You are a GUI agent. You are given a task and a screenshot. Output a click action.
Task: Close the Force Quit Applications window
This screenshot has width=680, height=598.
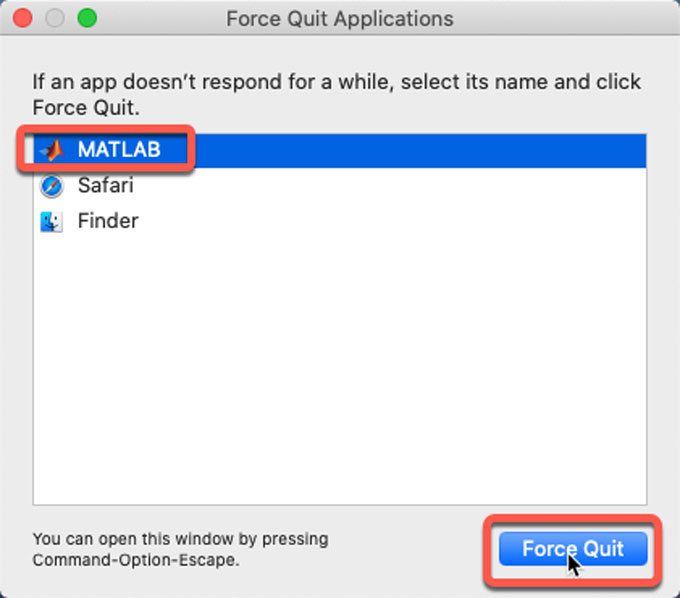23,18
